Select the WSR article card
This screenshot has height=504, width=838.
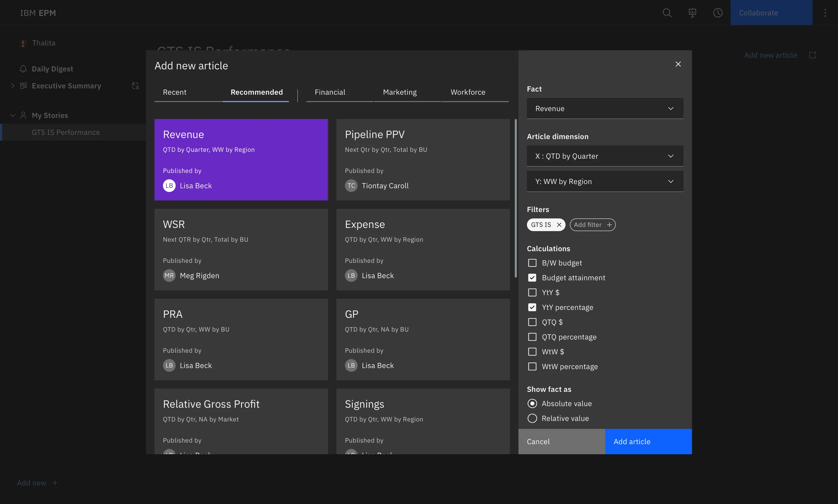tap(241, 250)
